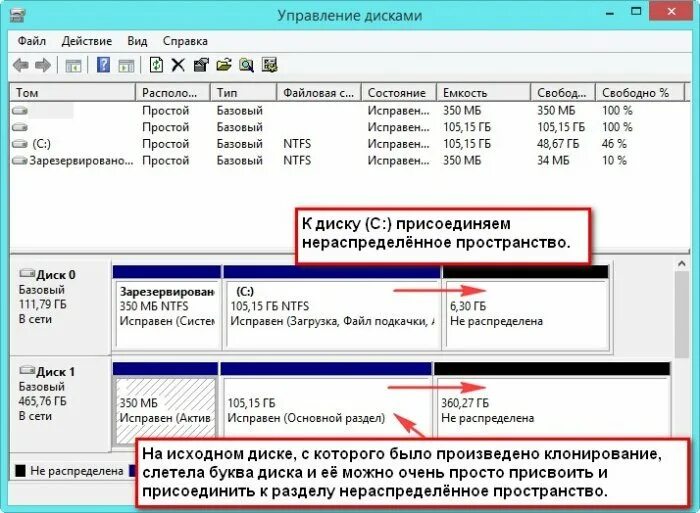700x513 pixels.
Task: Click the drive icon of the (C:) volume row
Action: click(20, 144)
